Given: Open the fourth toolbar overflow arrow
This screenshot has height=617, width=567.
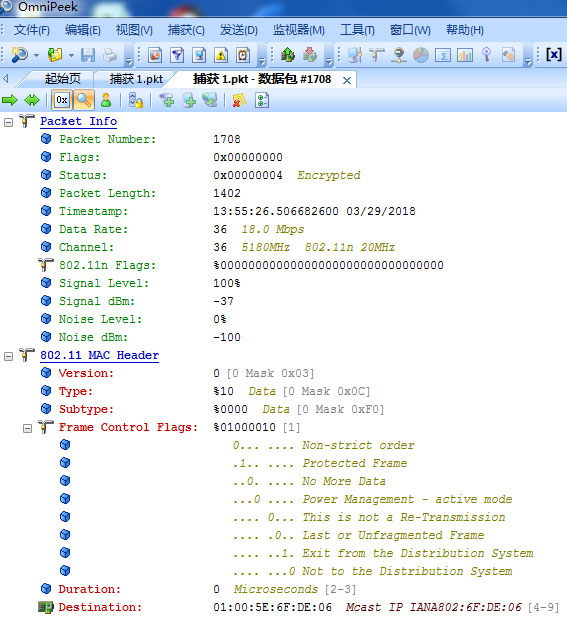Looking at the screenshot, I should (x=528, y=62).
